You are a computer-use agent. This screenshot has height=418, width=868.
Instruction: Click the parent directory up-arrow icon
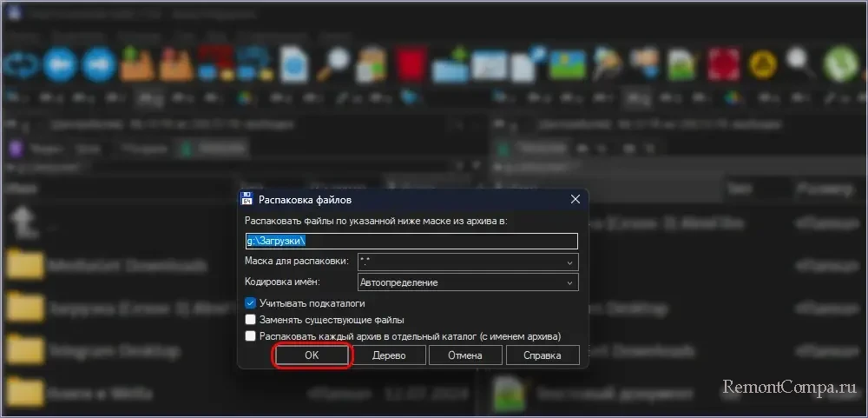[x=23, y=222]
